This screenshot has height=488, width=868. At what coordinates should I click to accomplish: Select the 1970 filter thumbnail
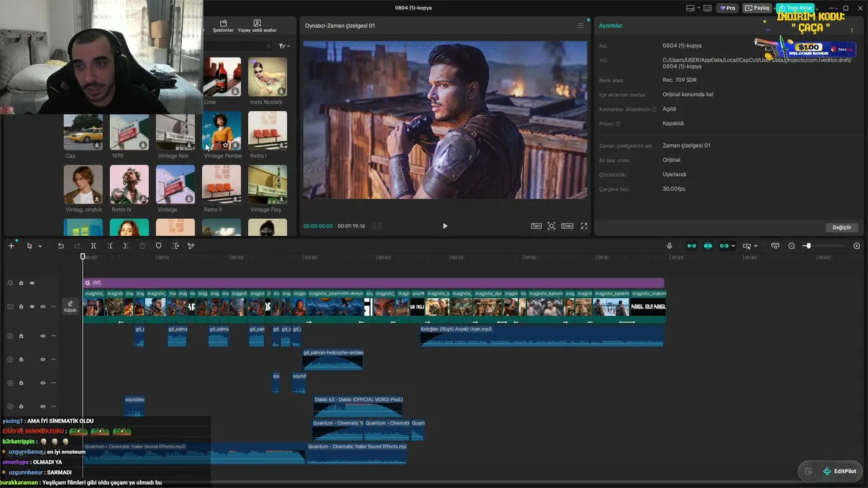point(129,132)
